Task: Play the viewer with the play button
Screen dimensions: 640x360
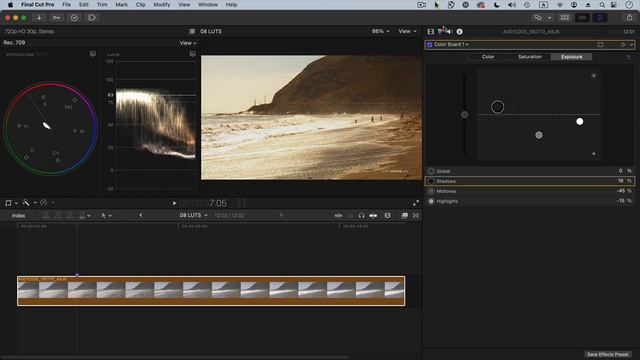Action: pos(174,203)
